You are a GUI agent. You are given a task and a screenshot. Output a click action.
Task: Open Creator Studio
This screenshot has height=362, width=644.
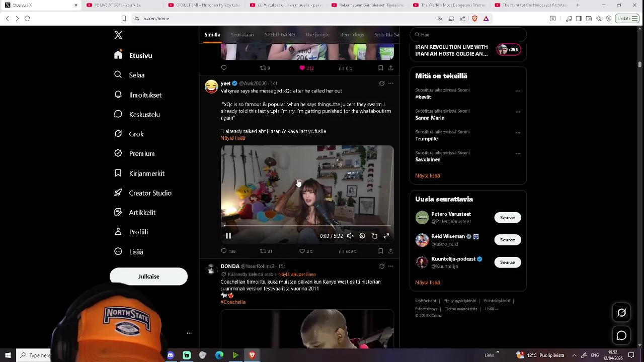(x=143, y=193)
